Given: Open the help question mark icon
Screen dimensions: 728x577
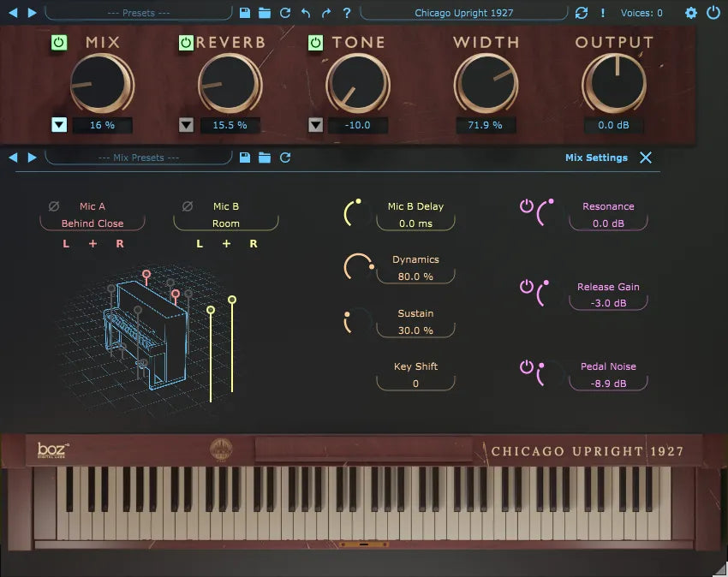Looking at the screenshot, I should [346, 13].
